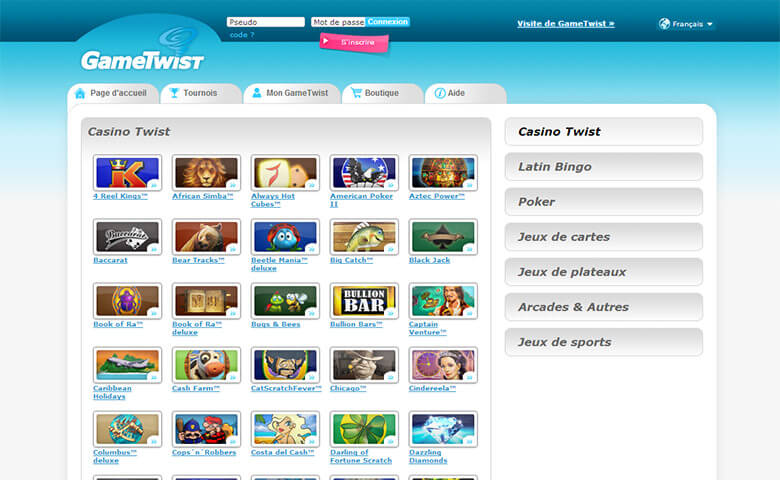
Task: Open the Costa del Cash icon
Action: point(285,429)
